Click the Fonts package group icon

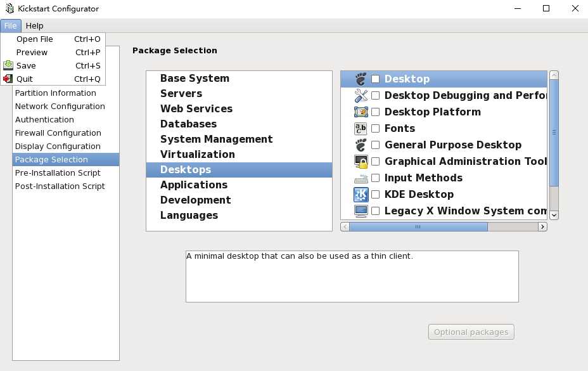(x=361, y=128)
